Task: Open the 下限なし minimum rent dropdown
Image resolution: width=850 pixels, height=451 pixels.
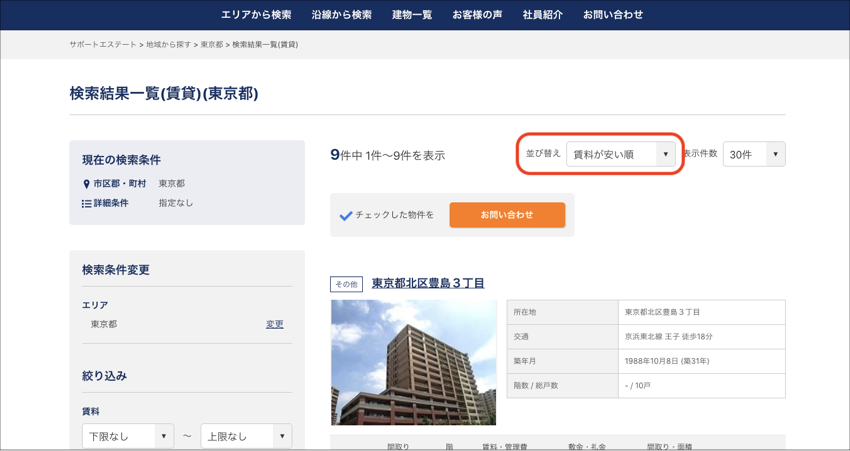Action: point(128,436)
